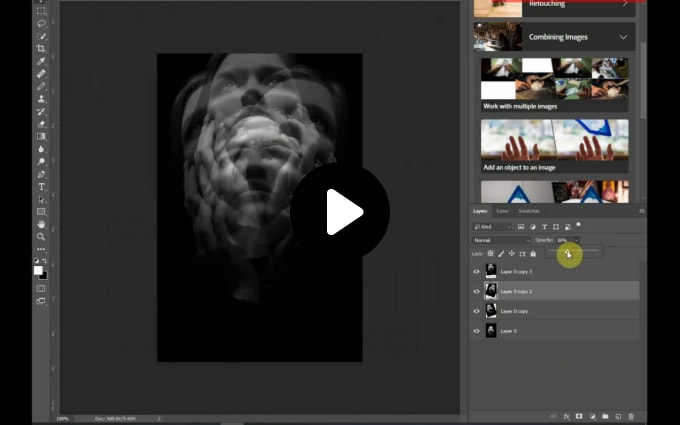Filter layers by smart objects

567,227
